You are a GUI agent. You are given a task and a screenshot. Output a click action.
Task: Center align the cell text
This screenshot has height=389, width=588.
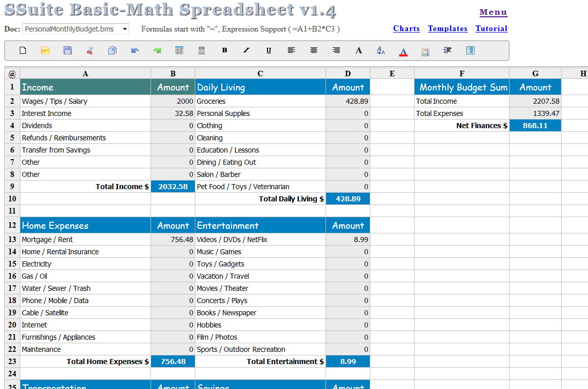314,50
